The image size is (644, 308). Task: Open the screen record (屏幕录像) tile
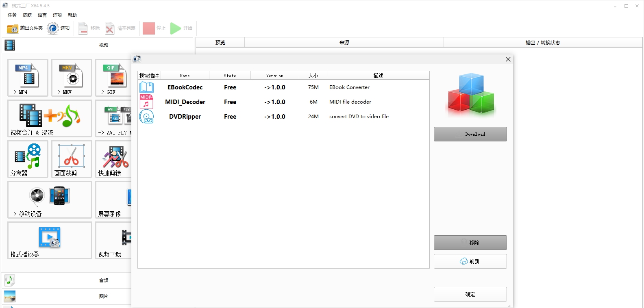[113, 200]
